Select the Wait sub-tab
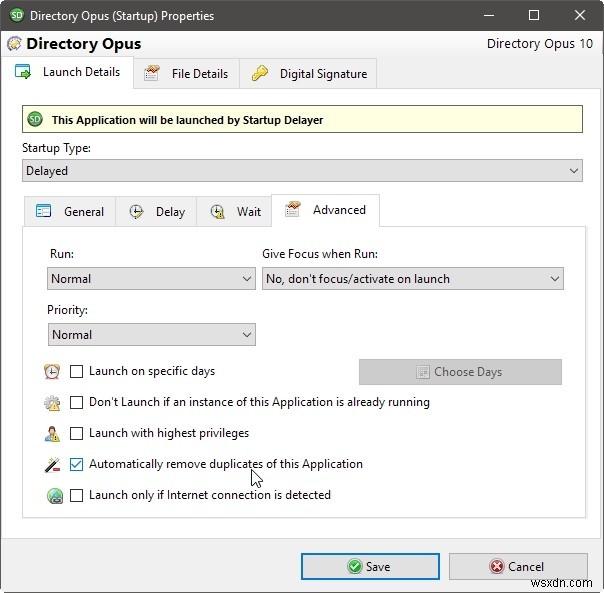 click(x=234, y=212)
